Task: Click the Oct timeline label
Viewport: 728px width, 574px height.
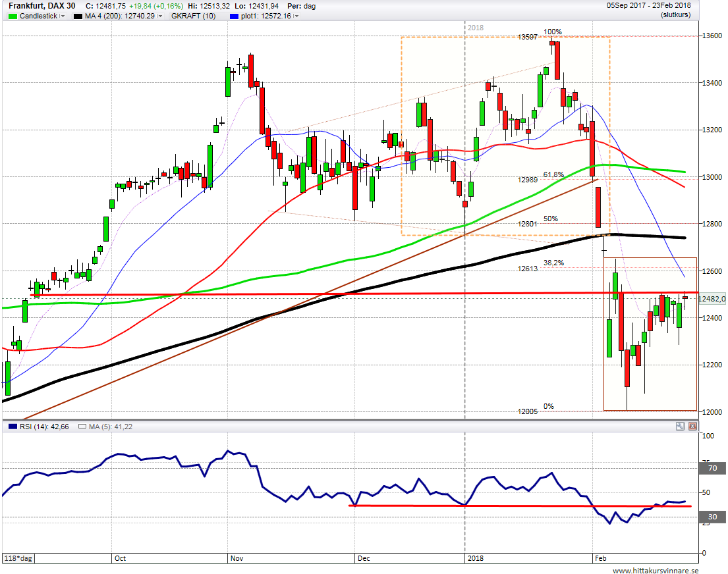Action: [120, 558]
